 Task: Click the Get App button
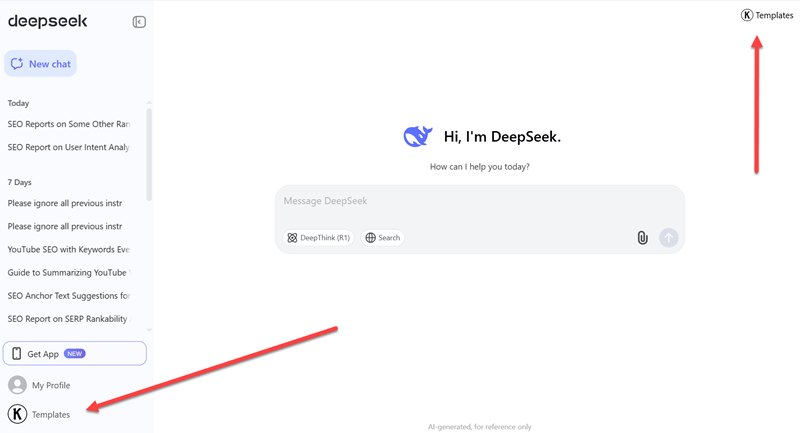[x=74, y=353]
